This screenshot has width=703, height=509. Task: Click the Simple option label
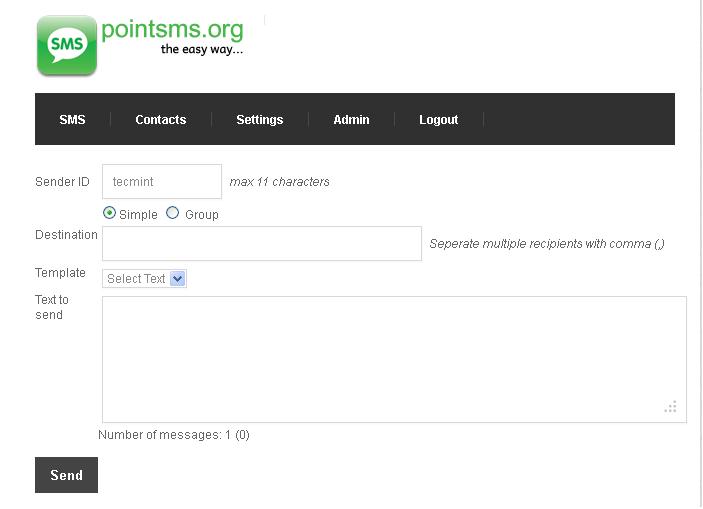coord(138,215)
